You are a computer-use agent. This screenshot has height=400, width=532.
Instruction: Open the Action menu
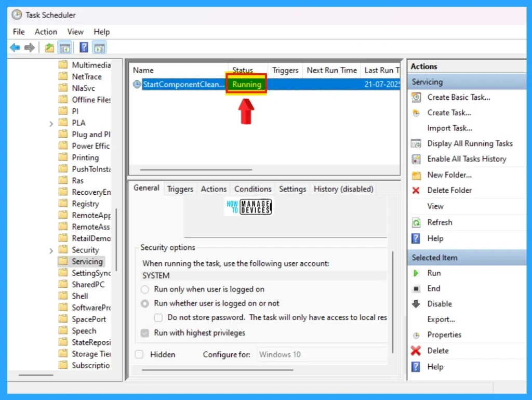click(x=46, y=32)
